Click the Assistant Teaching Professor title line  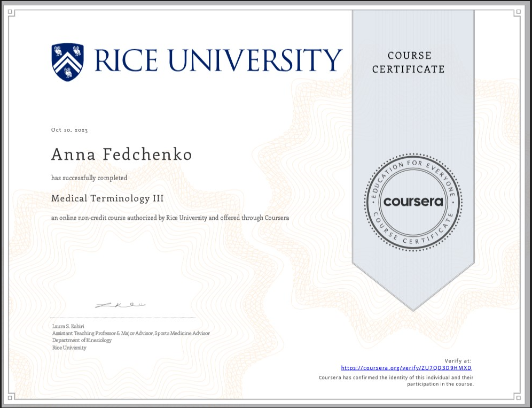(131, 333)
